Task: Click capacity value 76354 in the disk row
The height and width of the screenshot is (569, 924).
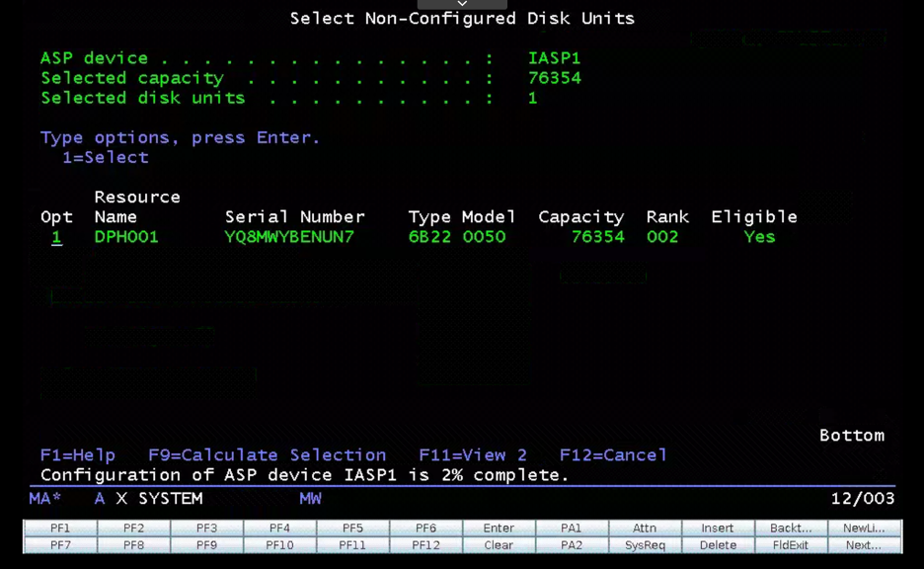Action: point(597,237)
